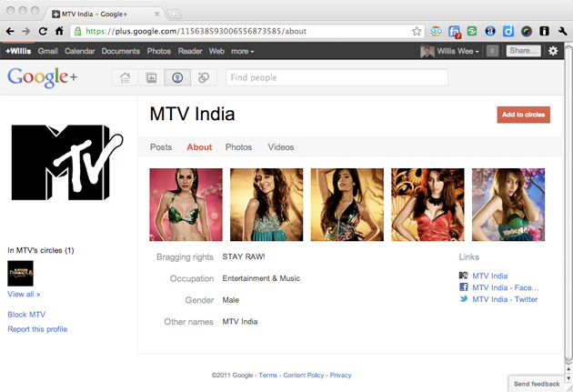
Task: Open the first photo with pink background
Action: [x=186, y=205]
